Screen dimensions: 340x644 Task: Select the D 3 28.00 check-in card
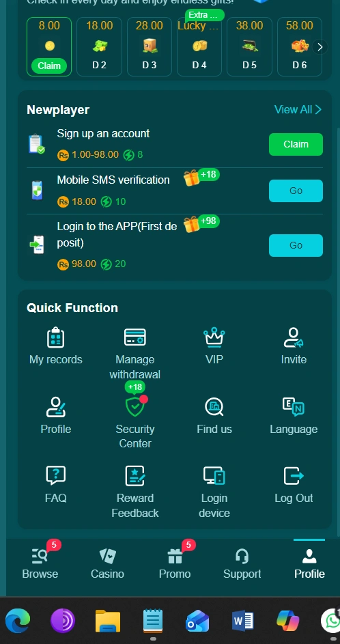(150, 46)
